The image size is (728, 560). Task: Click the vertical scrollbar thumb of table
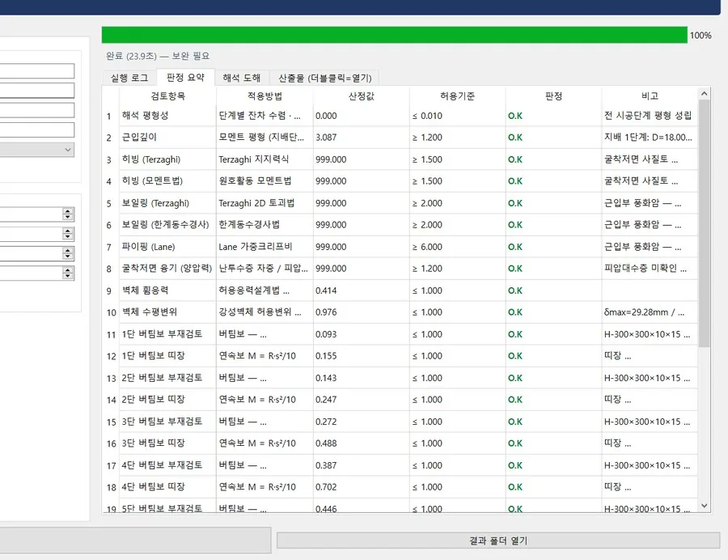tap(704, 223)
